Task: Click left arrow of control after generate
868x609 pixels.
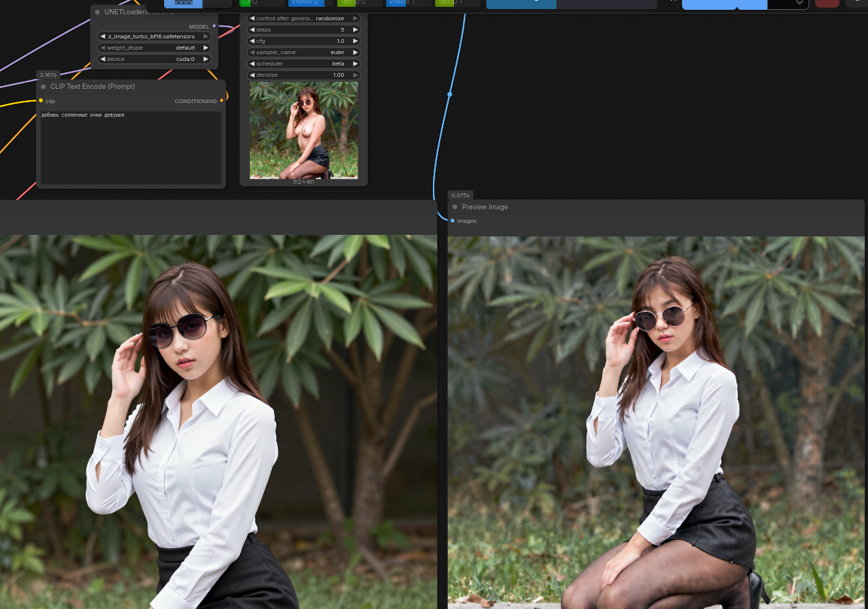Action: 252,18
